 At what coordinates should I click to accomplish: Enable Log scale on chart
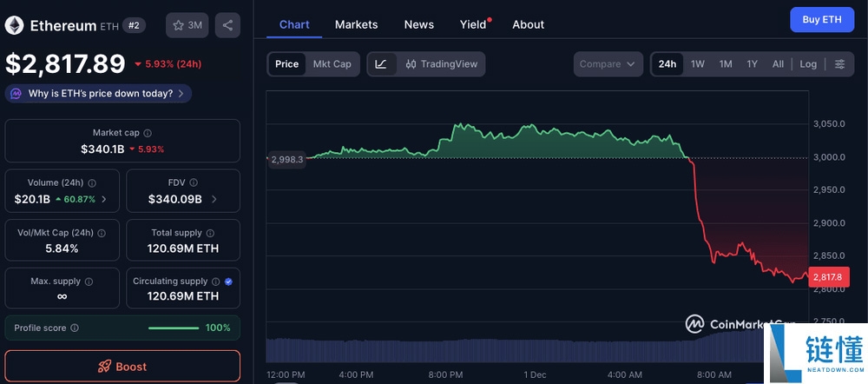coord(808,64)
